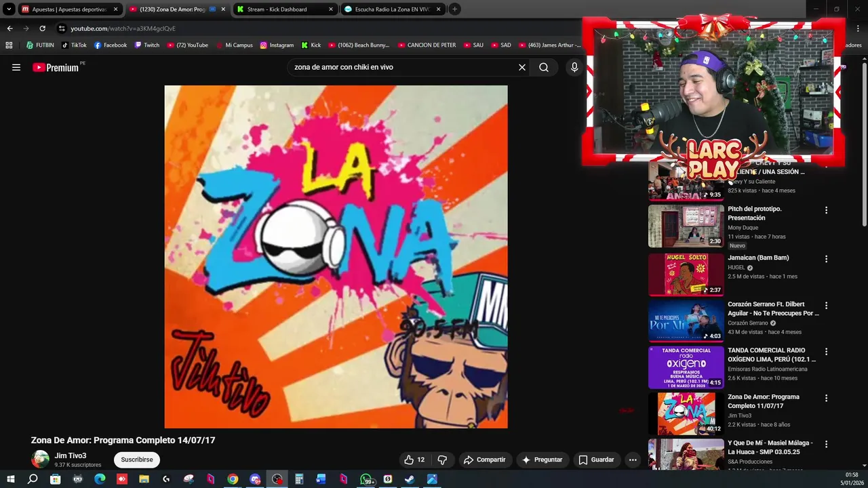Open Calculator from taskbar
This screenshot has height=488, width=868.
tap(299, 479)
